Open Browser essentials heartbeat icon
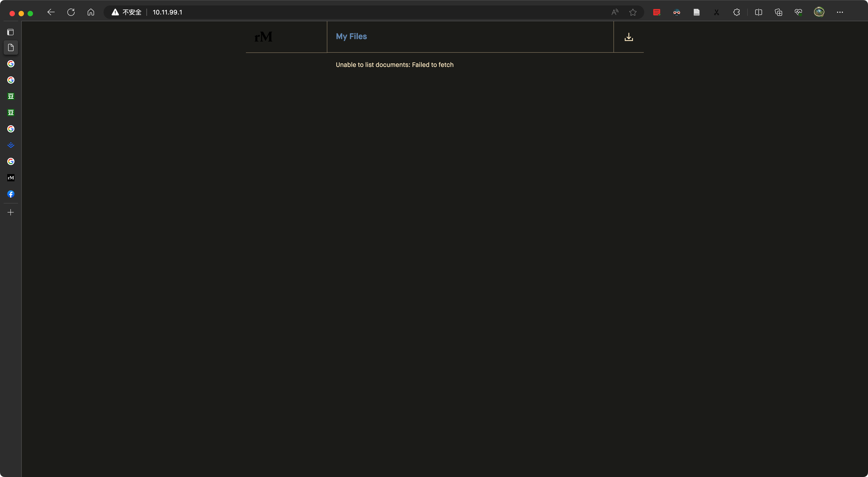 coord(798,12)
